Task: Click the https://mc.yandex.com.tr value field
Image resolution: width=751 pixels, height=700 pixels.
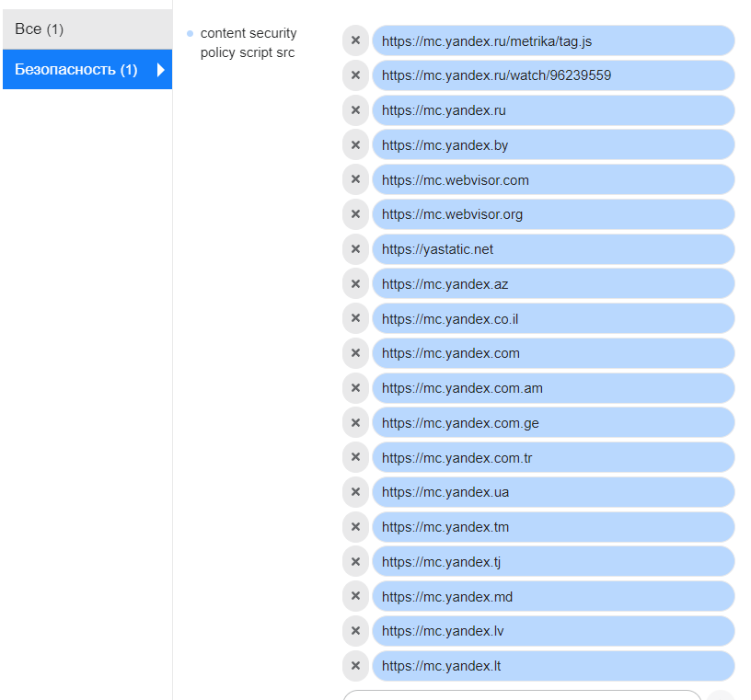Action: click(553, 458)
